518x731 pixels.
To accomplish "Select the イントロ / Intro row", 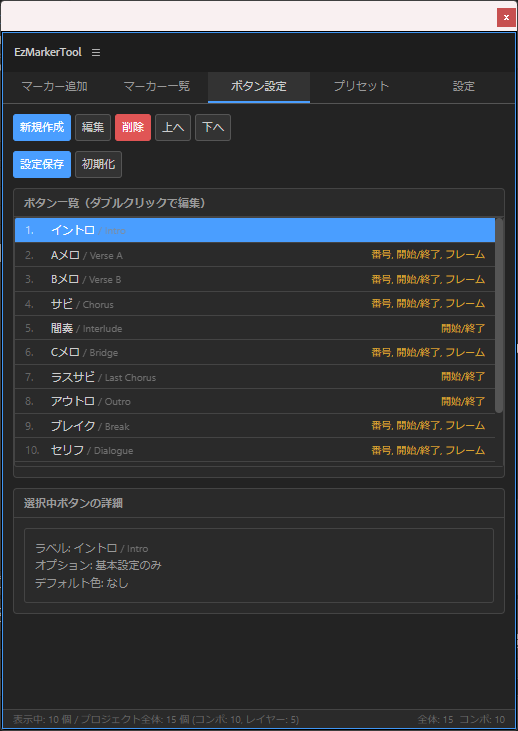I will tap(255, 230).
